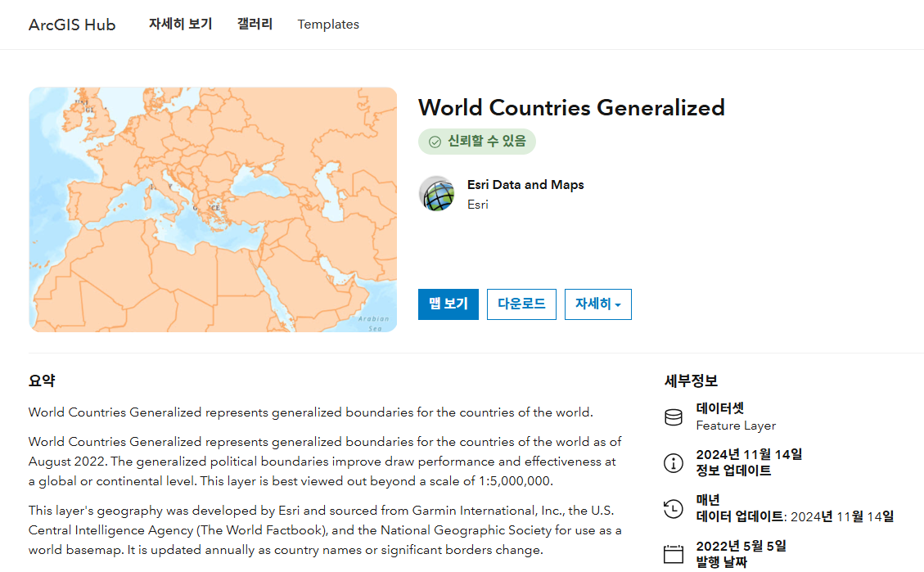Image resolution: width=924 pixels, height=572 pixels.
Task: Click the Feature Layer text
Action: tap(736, 426)
